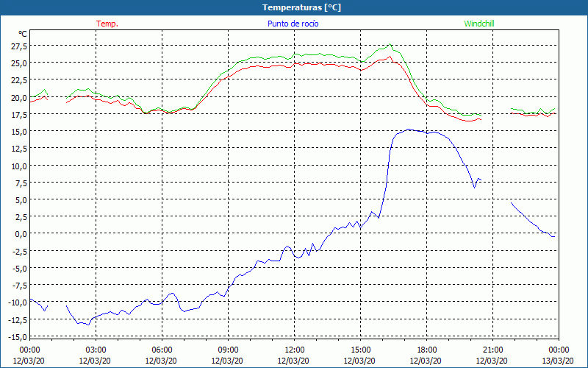Click the 7,5 y-axis value
The height and width of the screenshot is (368, 588).
point(21,183)
